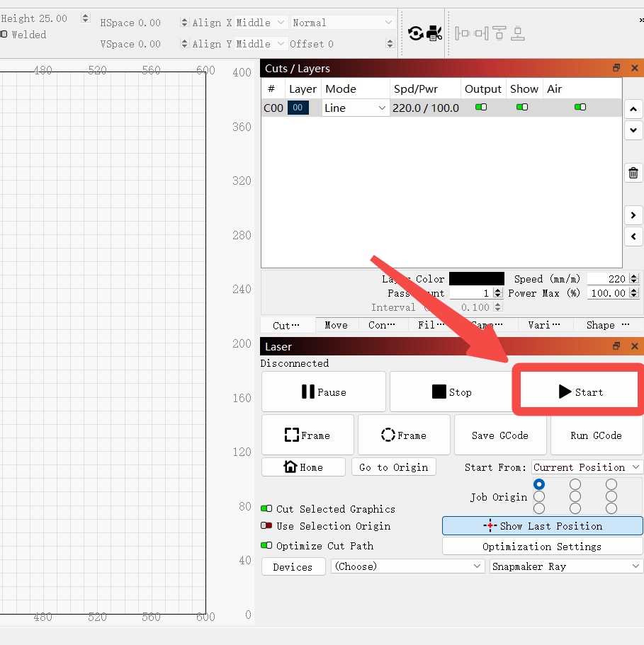Open the Snapmaker Ray device dropdown
The width and height of the screenshot is (644, 645).
[x=566, y=566]
